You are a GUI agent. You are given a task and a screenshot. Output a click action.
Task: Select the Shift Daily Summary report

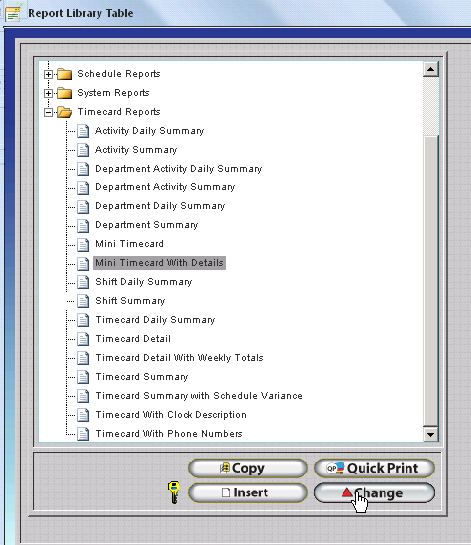tap(144, 282)
